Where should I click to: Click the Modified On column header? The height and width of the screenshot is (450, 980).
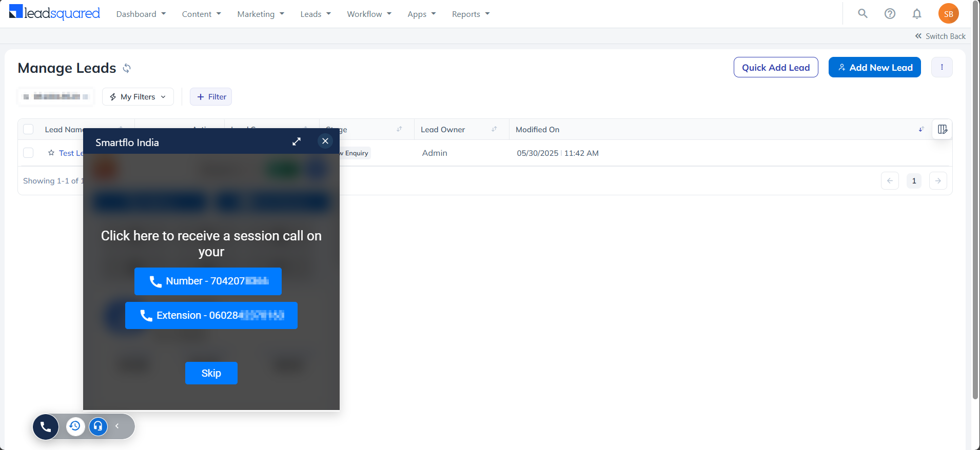click(x=538, y=129)
